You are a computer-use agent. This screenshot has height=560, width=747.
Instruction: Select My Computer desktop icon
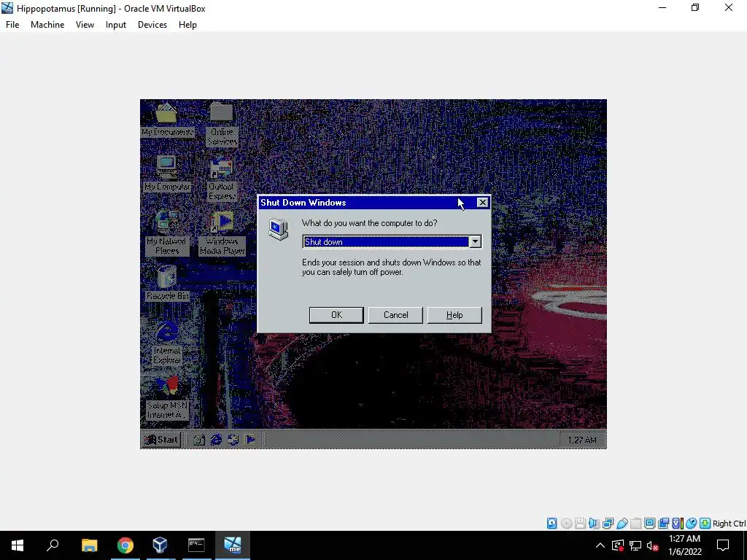click(167, 175)
